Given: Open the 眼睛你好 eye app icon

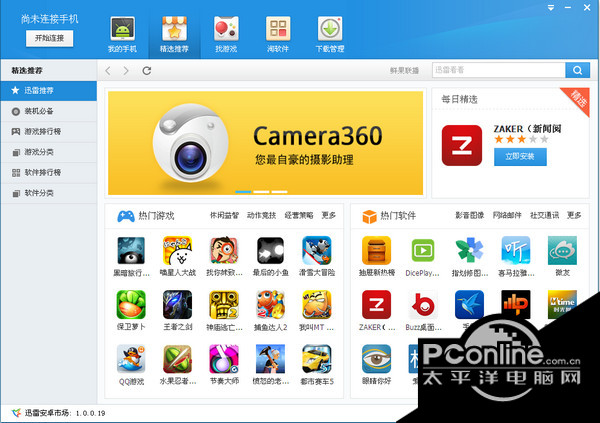Looking at the screenshot, I should pos(377,359).
